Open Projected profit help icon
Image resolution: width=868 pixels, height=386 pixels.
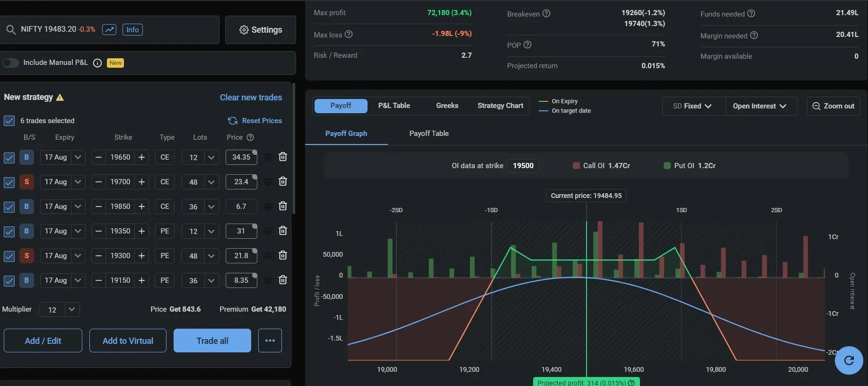(631, 383)
